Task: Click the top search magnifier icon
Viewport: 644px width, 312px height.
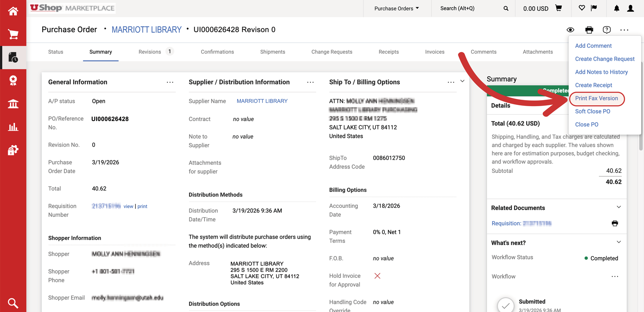Action: [506, 8]
